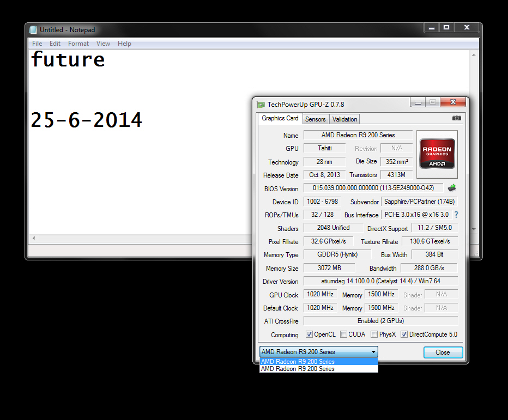Open Notepad Edit menu
The image size is (508, 420).
pos(55,44)
